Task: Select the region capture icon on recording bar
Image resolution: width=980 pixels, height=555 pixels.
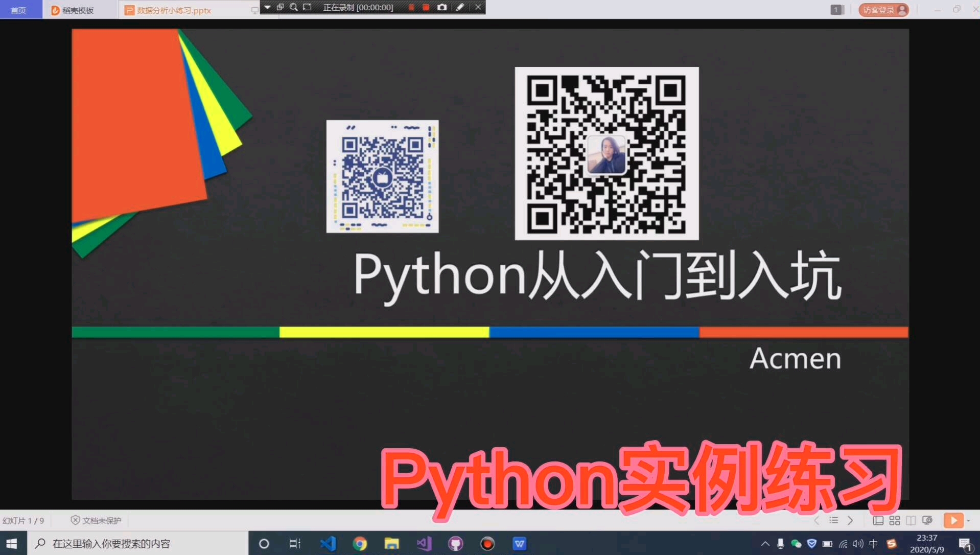Action: tap(307, 7)
